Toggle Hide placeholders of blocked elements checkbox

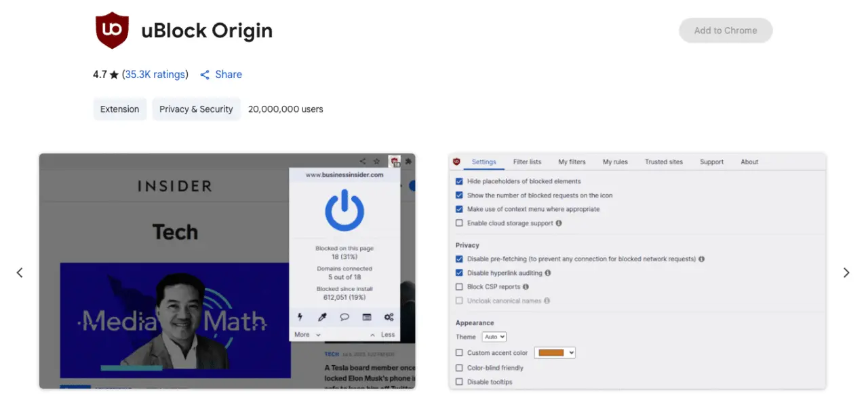click(459, 181)
